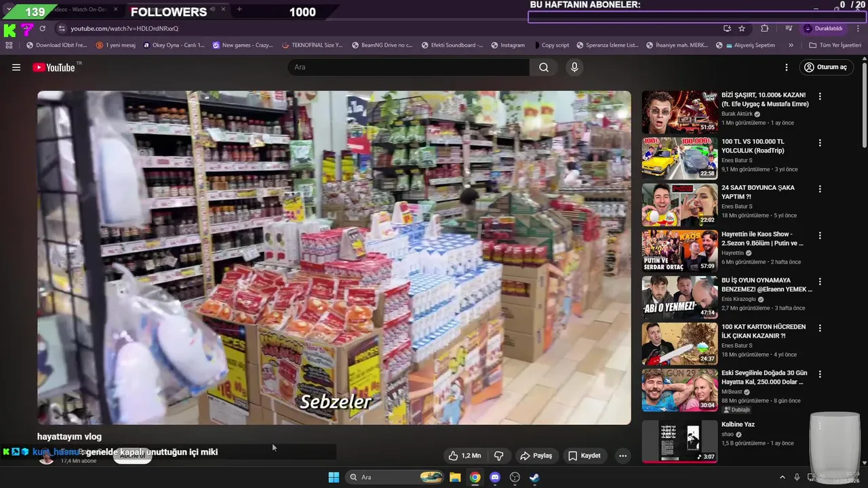Open Eski Sevgilinle Doğada 30 Gün title

[764, 378]
